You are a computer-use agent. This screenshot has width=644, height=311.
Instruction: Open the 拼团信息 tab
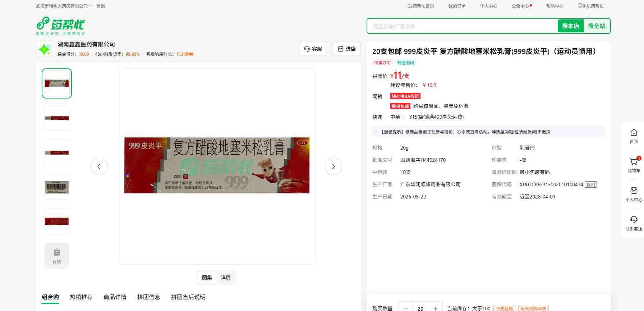point(149,297)
